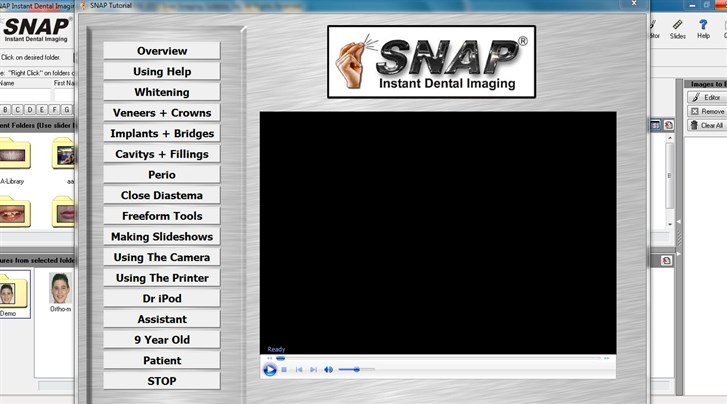Skip to next track in media player
The height and width of the screenshot is (404, 727).
tap(313, 370)
